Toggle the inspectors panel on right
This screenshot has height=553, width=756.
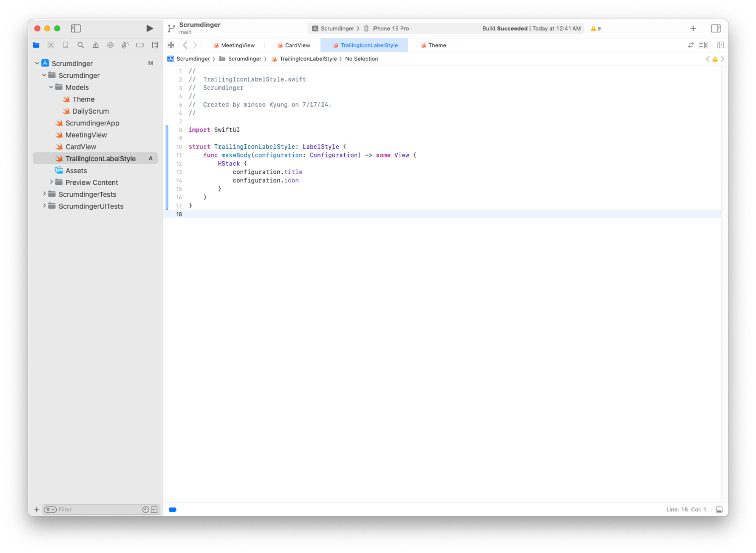[x=715, y=28]
